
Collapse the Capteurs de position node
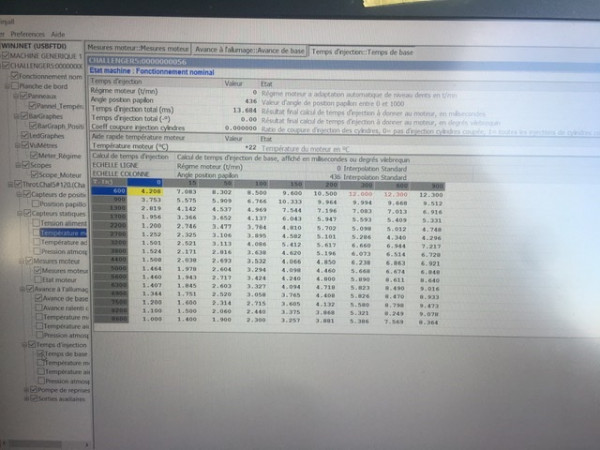point(19,194)
